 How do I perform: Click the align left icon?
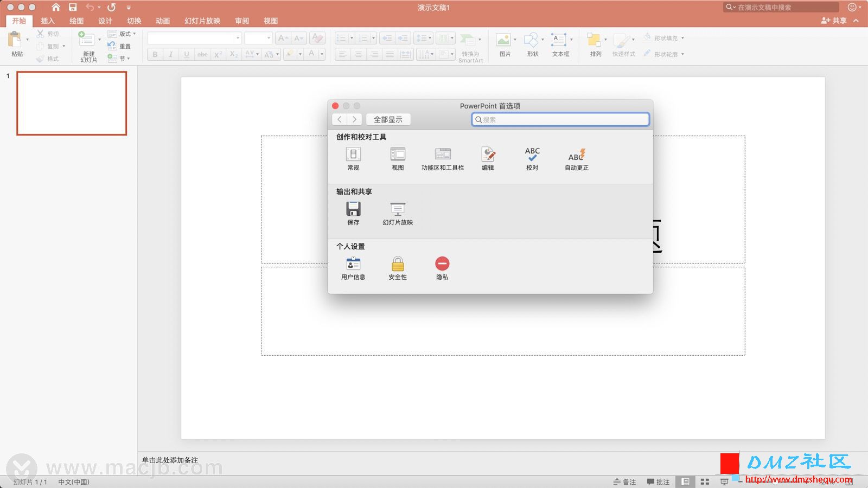[x=342, y=54]
